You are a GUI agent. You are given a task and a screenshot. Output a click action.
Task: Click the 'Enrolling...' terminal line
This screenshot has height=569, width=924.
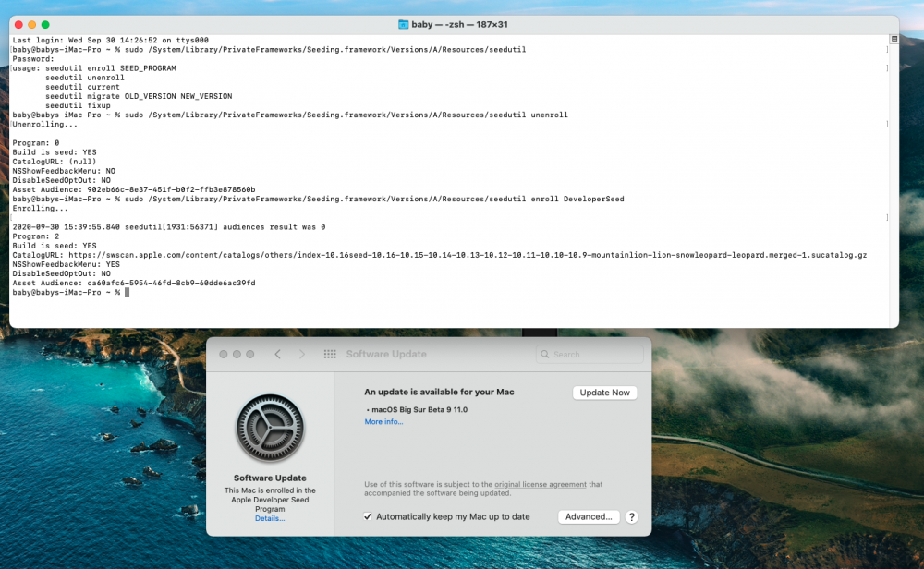pyautogui.click(x=40, y=209)
